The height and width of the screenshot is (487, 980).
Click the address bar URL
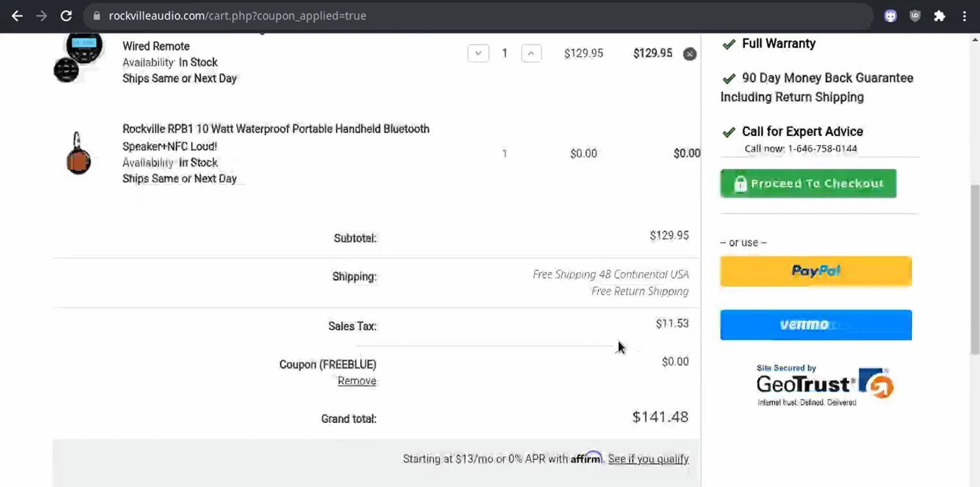[237, 16]
